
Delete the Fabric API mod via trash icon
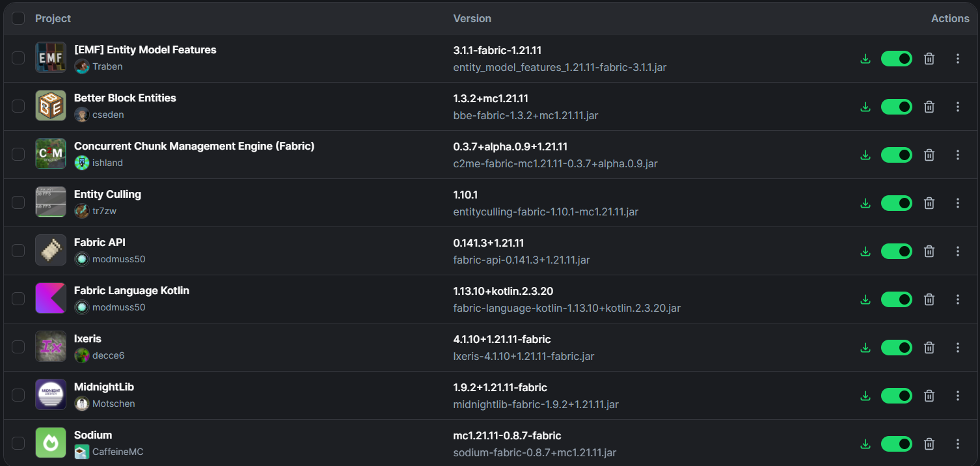929,251
